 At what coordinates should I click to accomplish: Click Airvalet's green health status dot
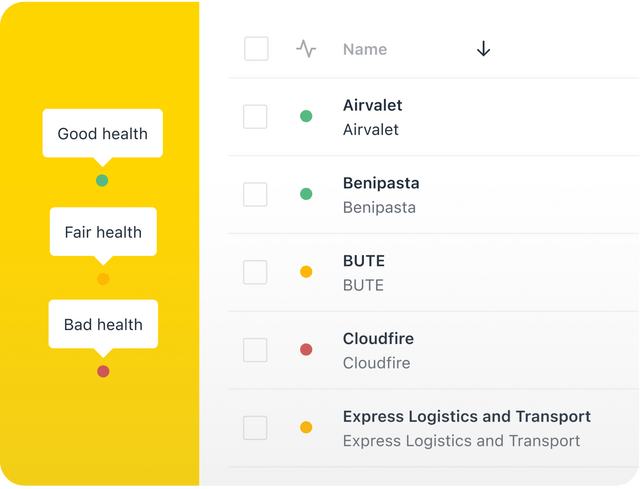coord(306,116)
